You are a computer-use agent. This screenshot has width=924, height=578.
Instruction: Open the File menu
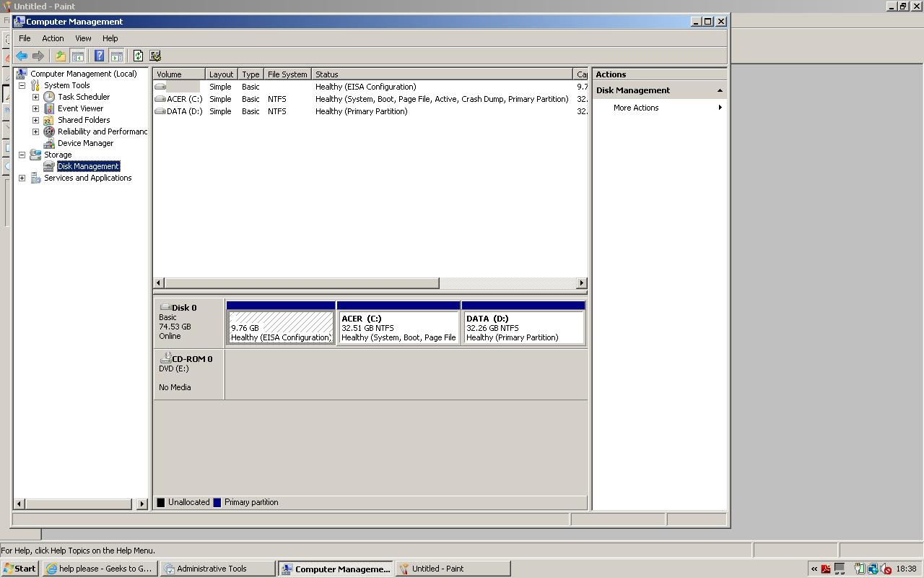25,38
